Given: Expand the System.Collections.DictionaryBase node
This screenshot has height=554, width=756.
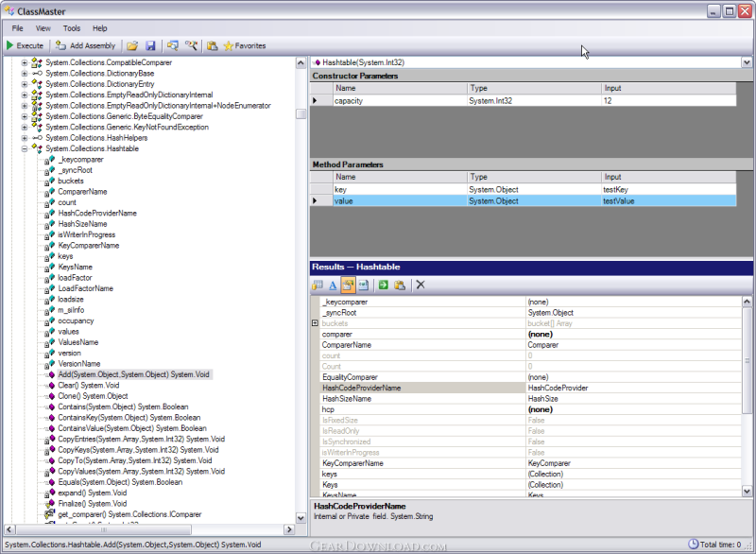Looking at the screenshot, I should [25, 74].
